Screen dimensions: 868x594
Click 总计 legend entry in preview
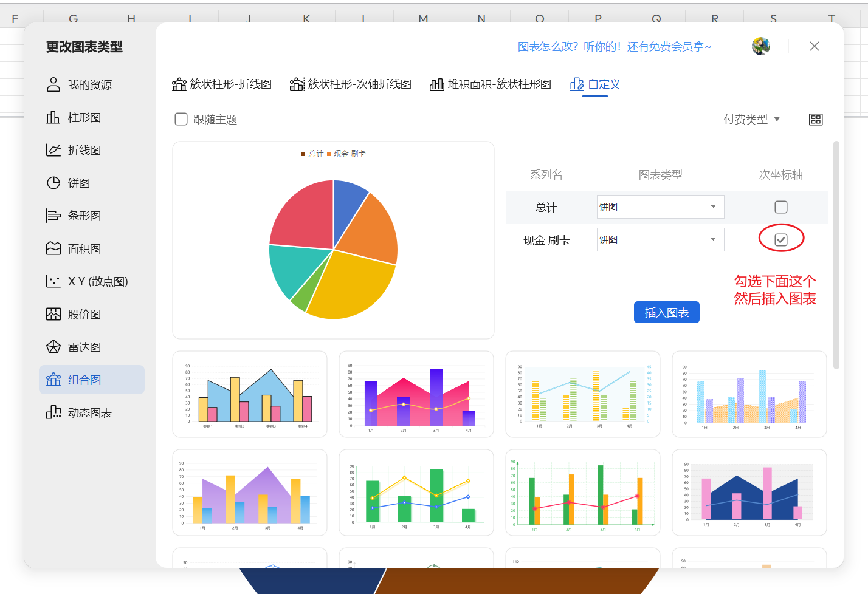[312, 154]
